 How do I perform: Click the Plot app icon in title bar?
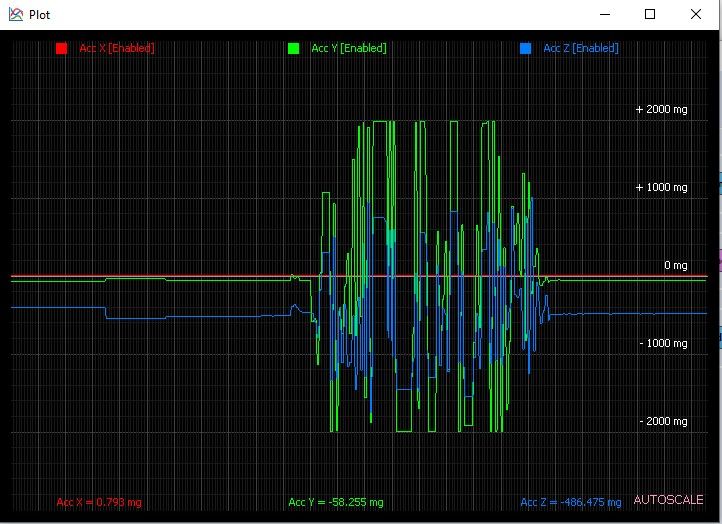click(x=16, y=14)
